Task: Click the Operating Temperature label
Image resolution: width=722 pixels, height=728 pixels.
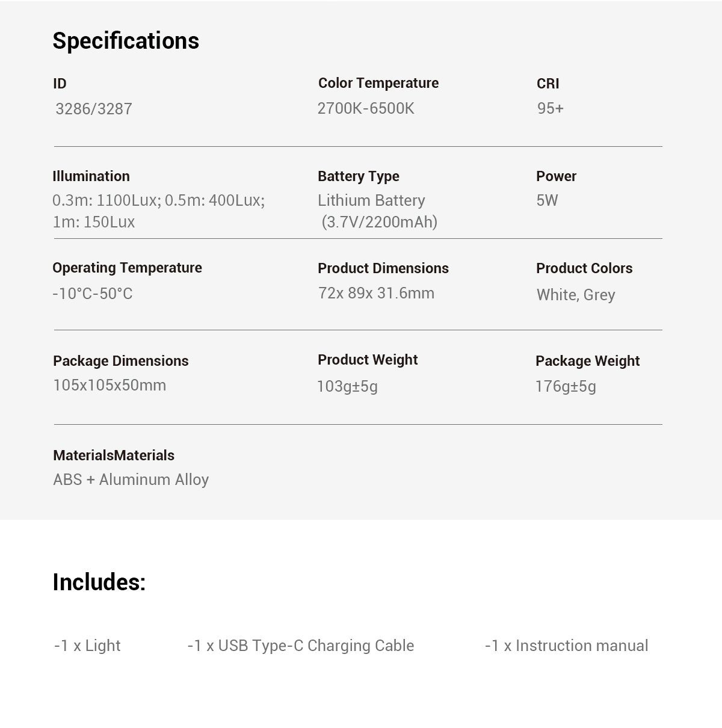Action: point(127,268)
